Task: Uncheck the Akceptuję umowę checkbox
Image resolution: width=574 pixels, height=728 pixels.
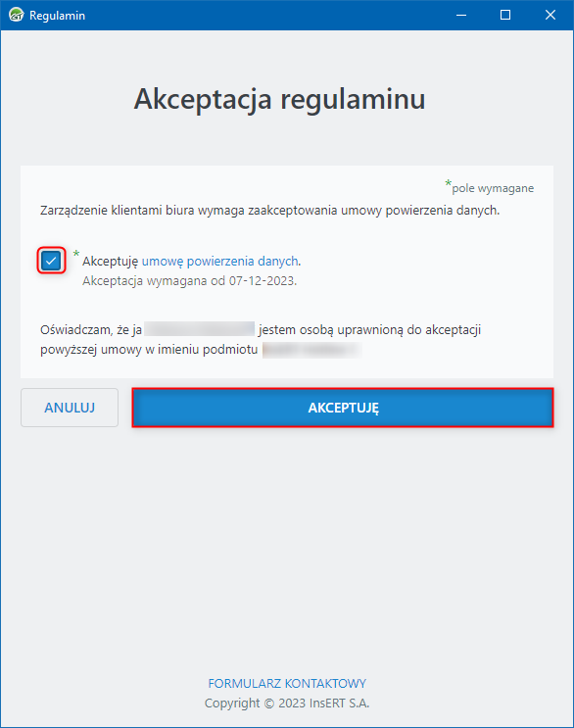Action: (51, 261)
